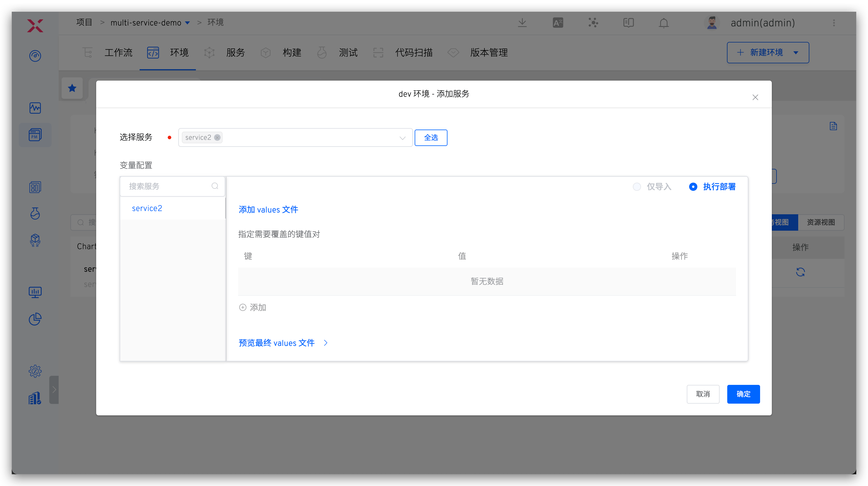
Task: Expand the multi-service-demo project selector
Action: (x=188, y=23)
